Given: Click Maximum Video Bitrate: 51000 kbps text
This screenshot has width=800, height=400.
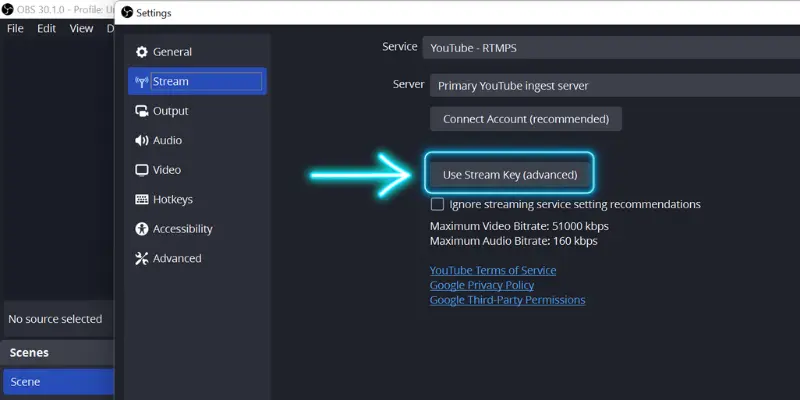Looking at the screenshot, I should (x=519, y=226).
